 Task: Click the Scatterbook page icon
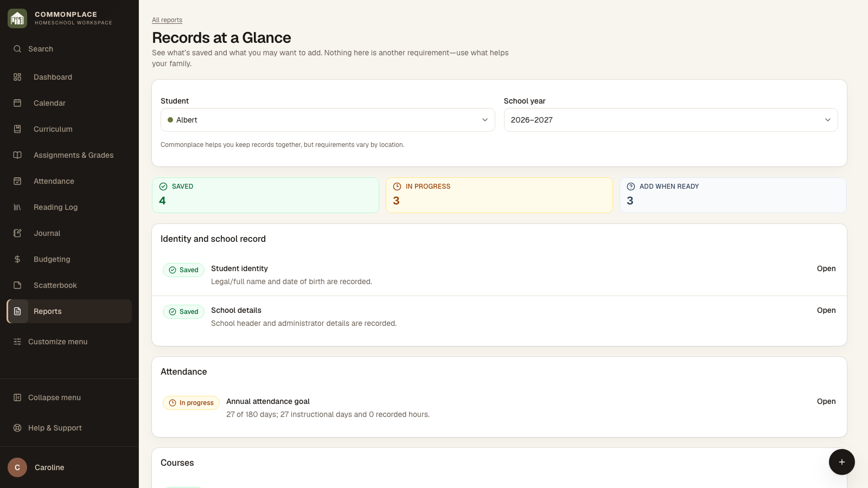point(17,285)
